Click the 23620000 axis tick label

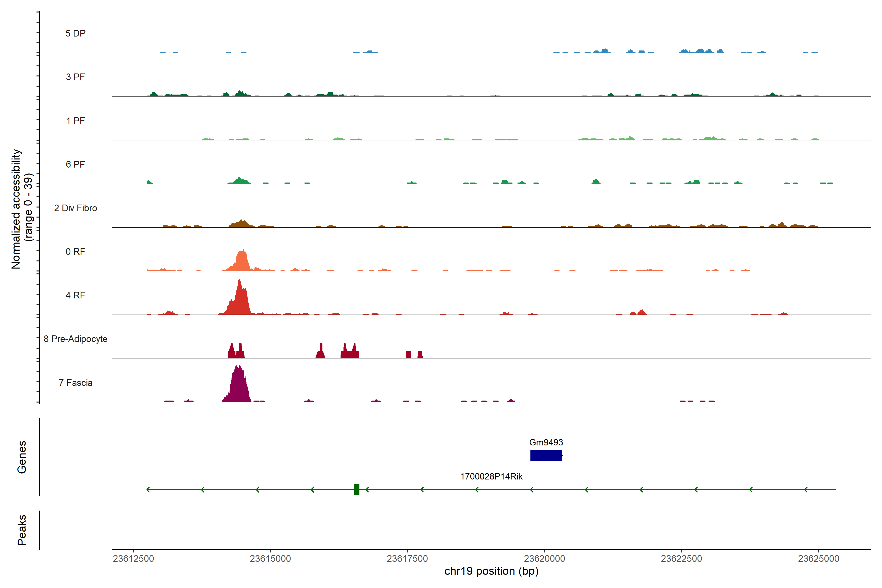tap(544, 558)
